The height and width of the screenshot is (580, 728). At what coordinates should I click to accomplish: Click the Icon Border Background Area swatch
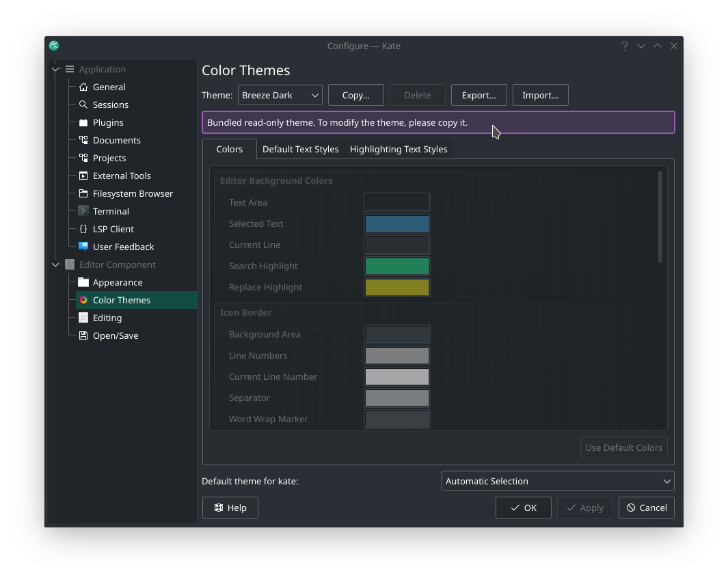pos(397,334)
